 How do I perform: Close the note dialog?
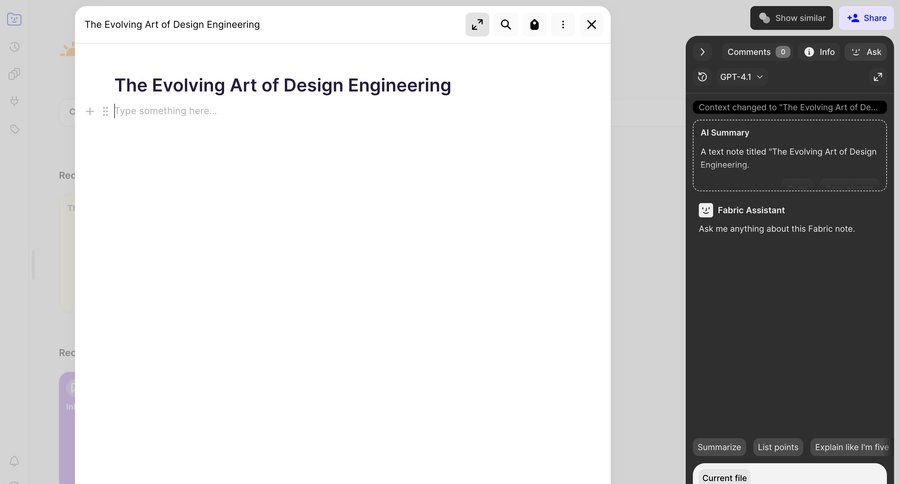click(591, 25)
